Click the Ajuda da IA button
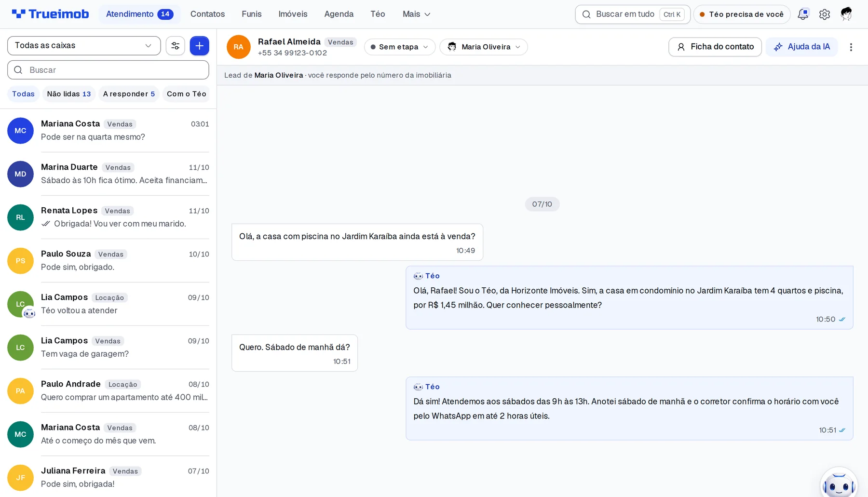The width and height of the screenshot is (868, 497). point(802,47)
